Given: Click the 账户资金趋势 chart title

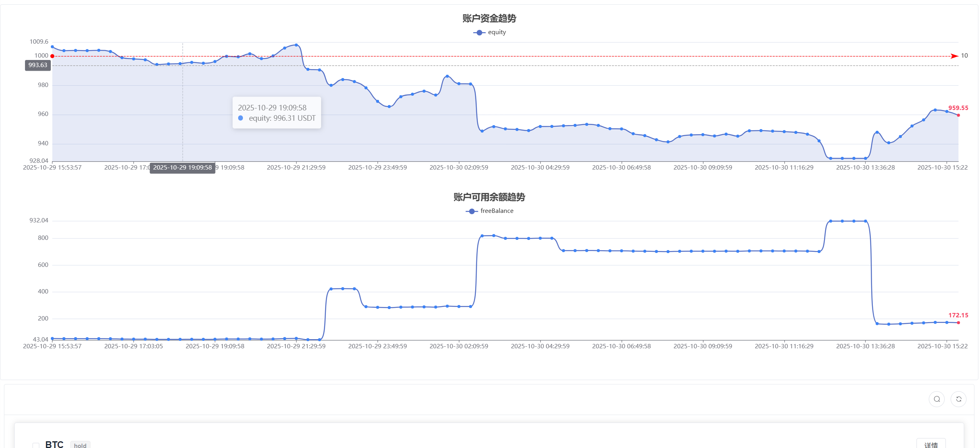Looking at the screenshot, I should (x=489, y=18).
